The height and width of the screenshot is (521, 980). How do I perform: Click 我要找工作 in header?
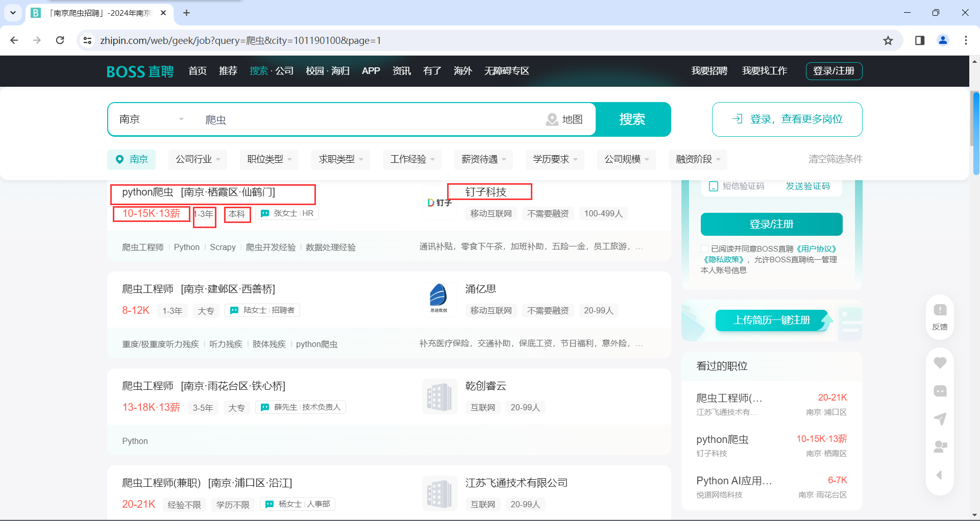coord(765,71)
